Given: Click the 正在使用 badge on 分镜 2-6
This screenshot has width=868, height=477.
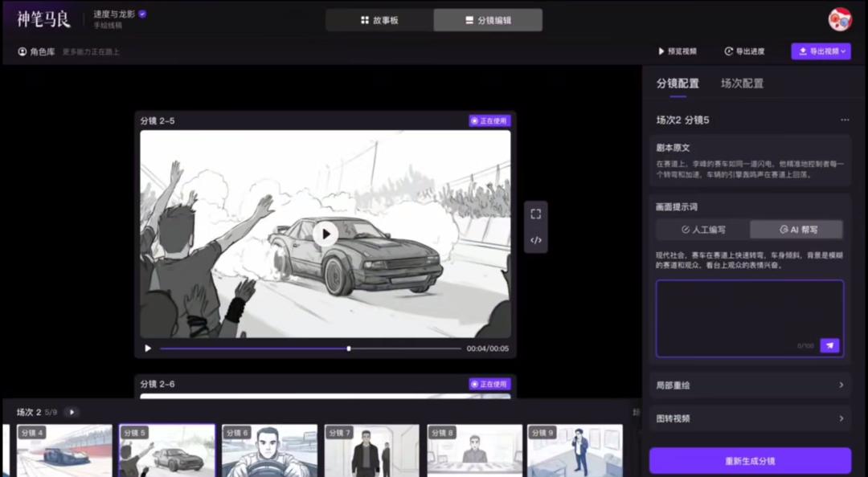Looking at the screenshot, I should pos(489,384).
